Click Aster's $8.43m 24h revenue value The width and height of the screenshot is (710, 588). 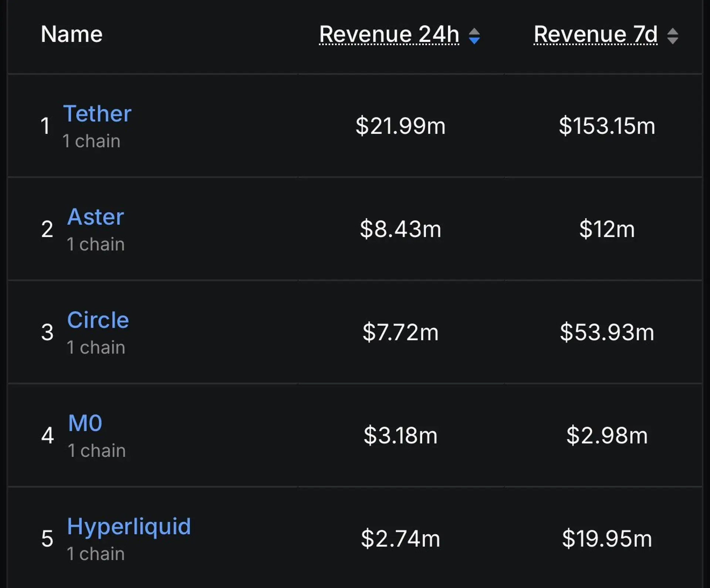tap(400, 229)
